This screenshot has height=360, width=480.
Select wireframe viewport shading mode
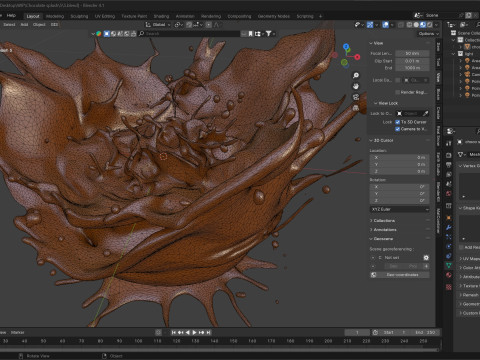click(409, 25)
